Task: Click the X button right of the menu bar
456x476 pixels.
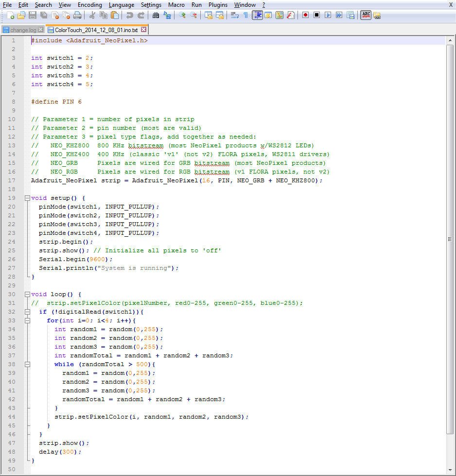Action: [451, 5]
